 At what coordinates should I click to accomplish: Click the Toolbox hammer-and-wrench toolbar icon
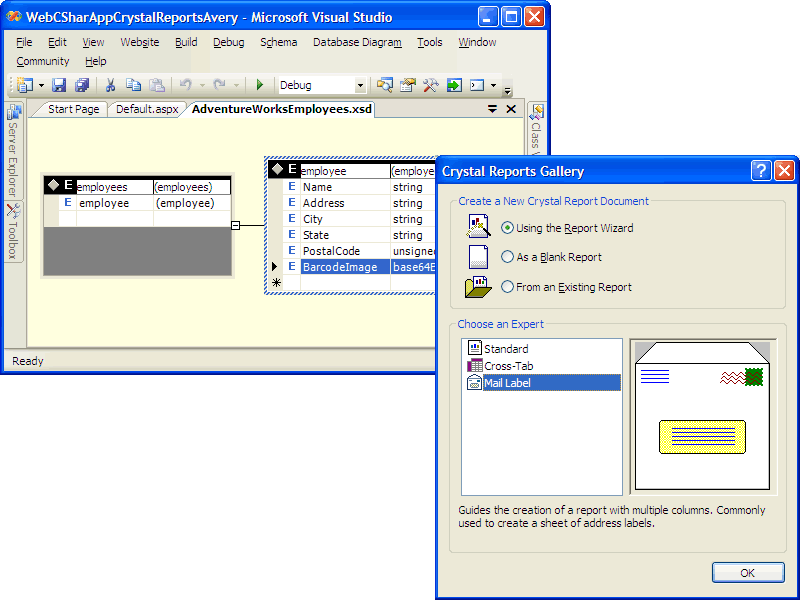coord(430,85)
